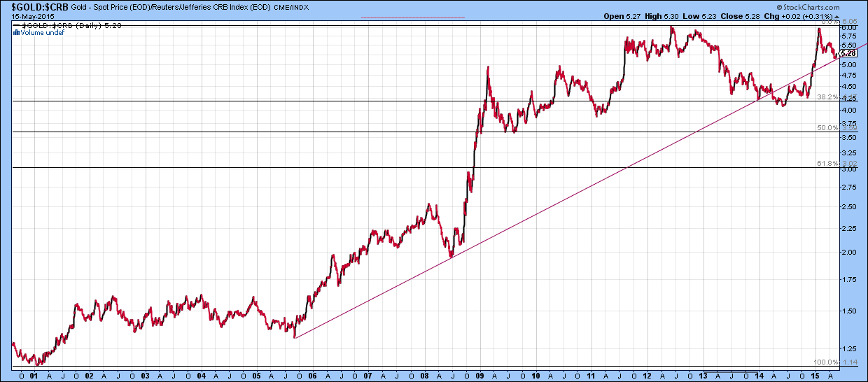
Task: Click the volume bars icon in legend
Action: point(17,32)
